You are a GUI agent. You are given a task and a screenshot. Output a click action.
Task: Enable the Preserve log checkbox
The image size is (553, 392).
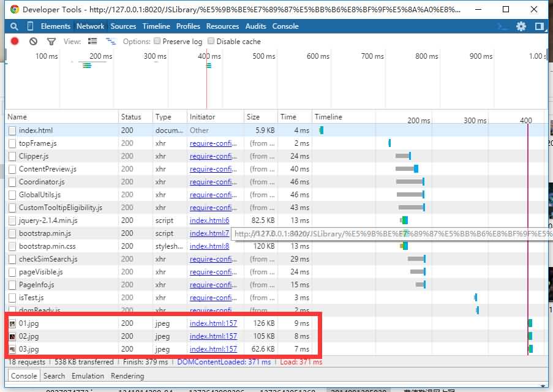tap(157, 41)
